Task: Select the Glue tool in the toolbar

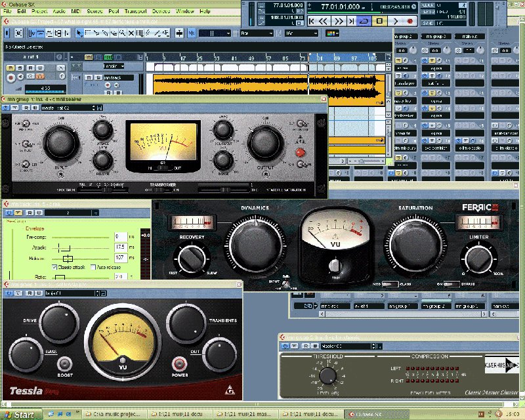Action: 105,33
